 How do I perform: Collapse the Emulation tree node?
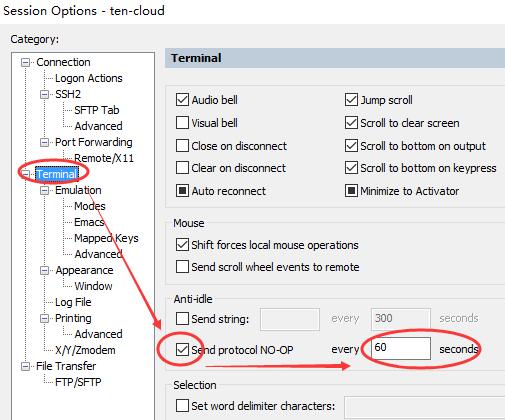point(44,190)
